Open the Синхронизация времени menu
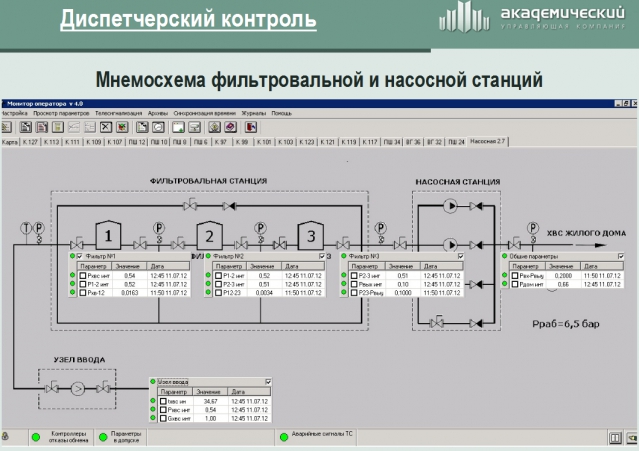Screen dimensions: 639x451 [205, 113]
